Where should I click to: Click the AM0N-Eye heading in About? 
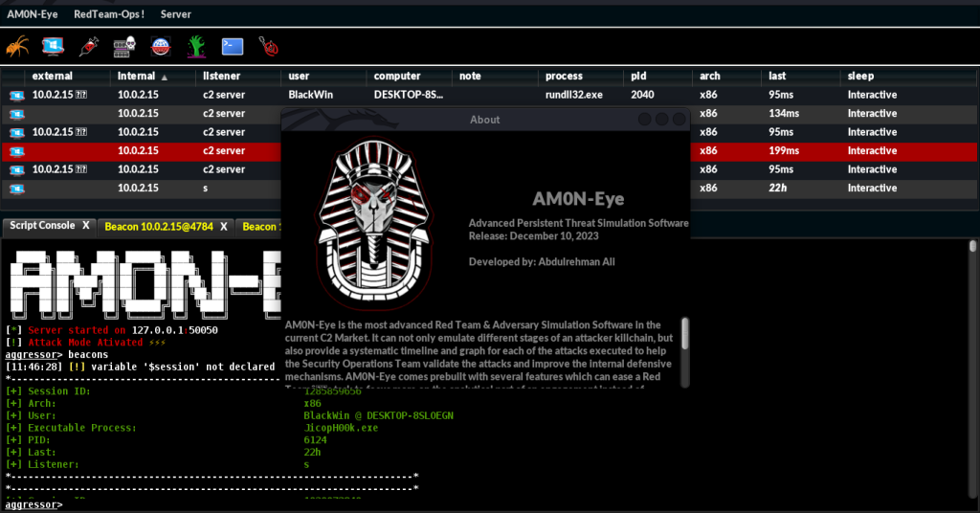coord(578,199)
